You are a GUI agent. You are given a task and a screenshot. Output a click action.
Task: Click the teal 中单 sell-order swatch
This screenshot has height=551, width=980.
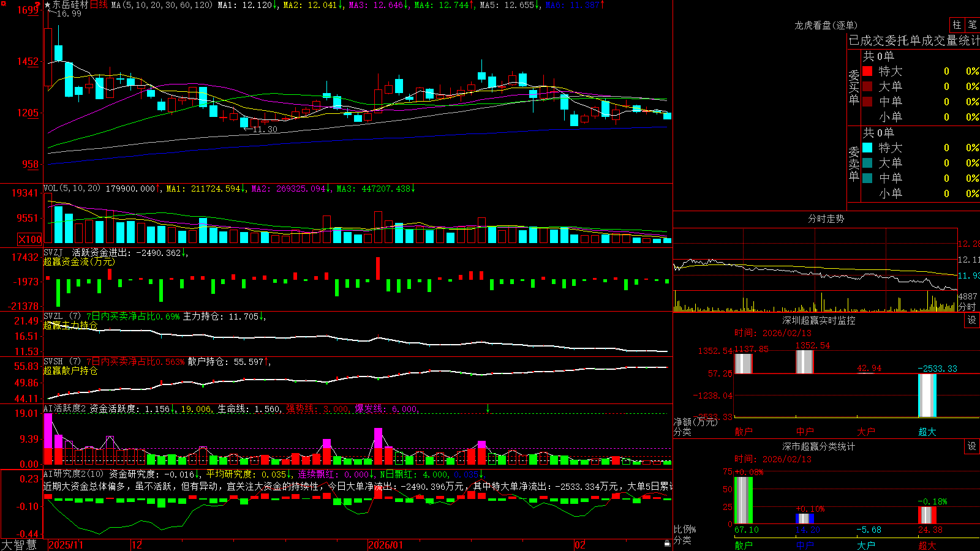(867, 178)
